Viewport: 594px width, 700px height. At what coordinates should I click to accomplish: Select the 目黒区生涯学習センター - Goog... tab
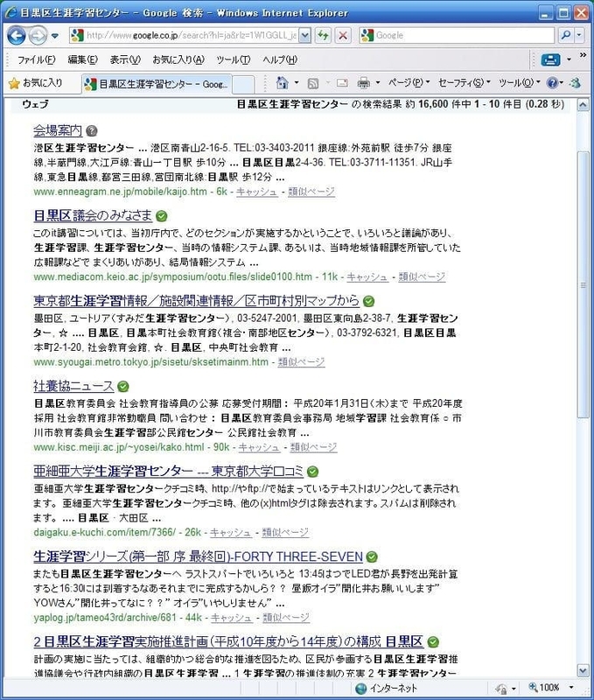[x=157, y=84]
